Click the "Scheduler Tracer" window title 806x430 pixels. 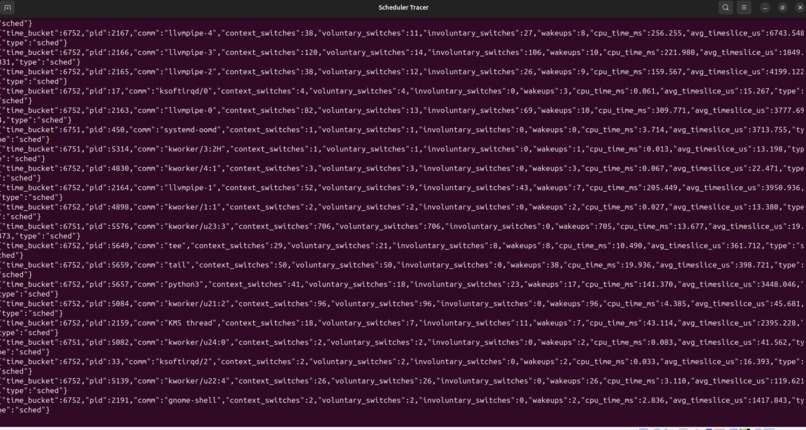404,8
